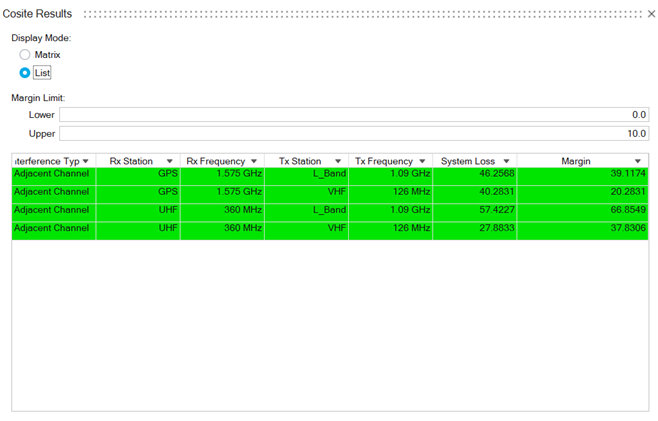Click the 126 MHz Tx frequency in the UHF row
658x421 pixels.
point(411,227)
